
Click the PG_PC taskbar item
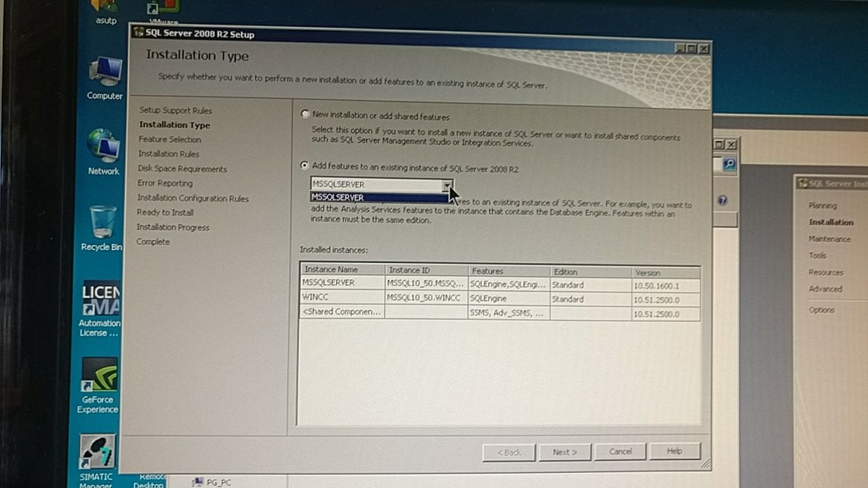click(212, 482)
